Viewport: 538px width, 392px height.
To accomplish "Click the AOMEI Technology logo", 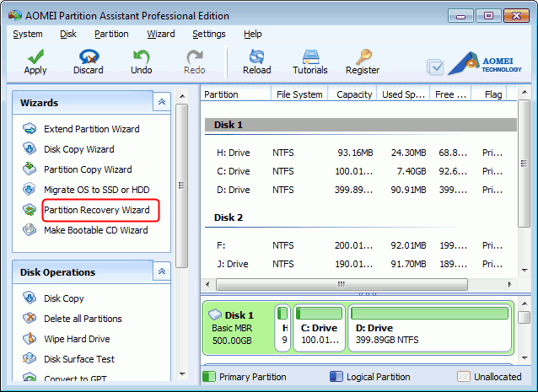I will tap(485, 63).
